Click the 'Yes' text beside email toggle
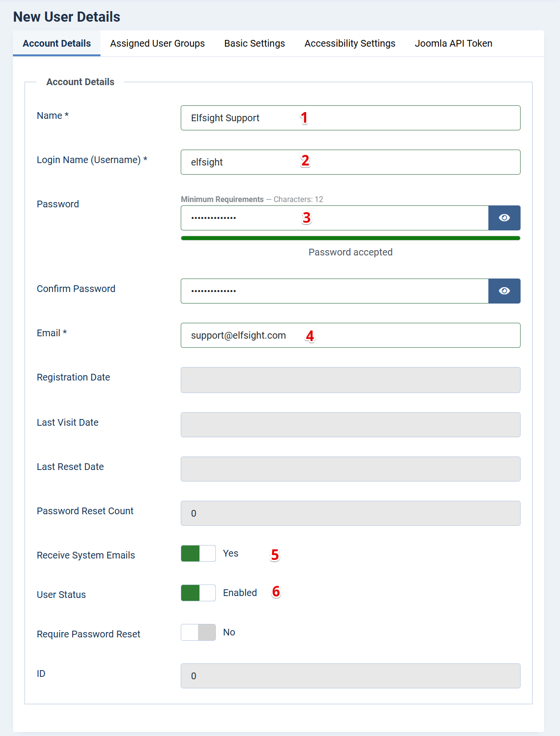The height and width of the screenshot is (736, 560). (x=231, y=553)
